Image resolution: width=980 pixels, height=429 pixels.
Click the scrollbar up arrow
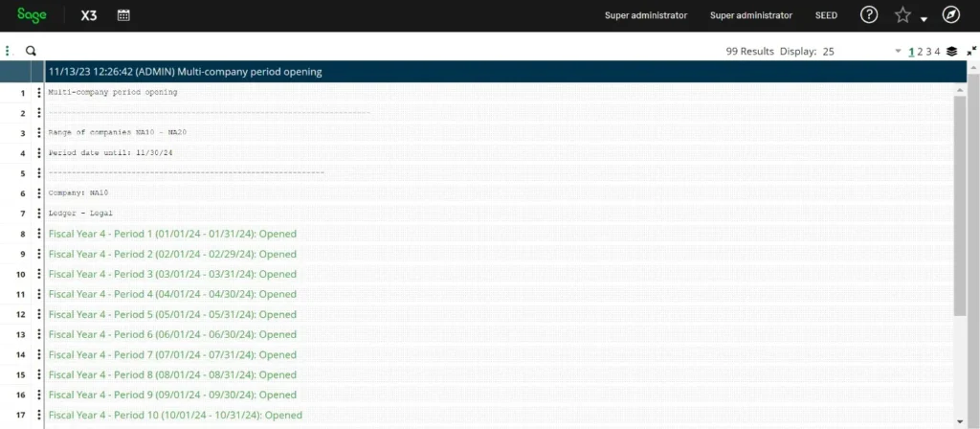(960, 91)
